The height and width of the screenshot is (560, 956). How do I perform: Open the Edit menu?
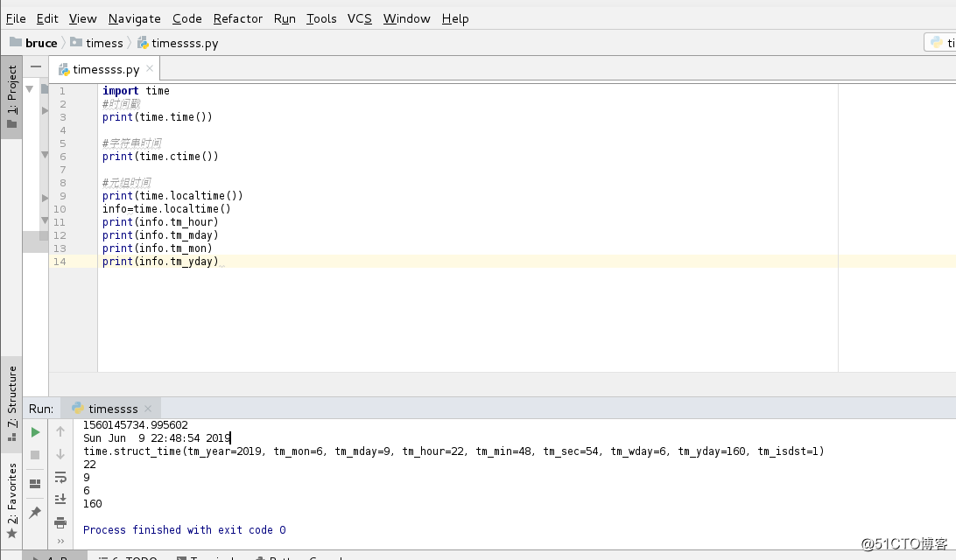point(47,19)
